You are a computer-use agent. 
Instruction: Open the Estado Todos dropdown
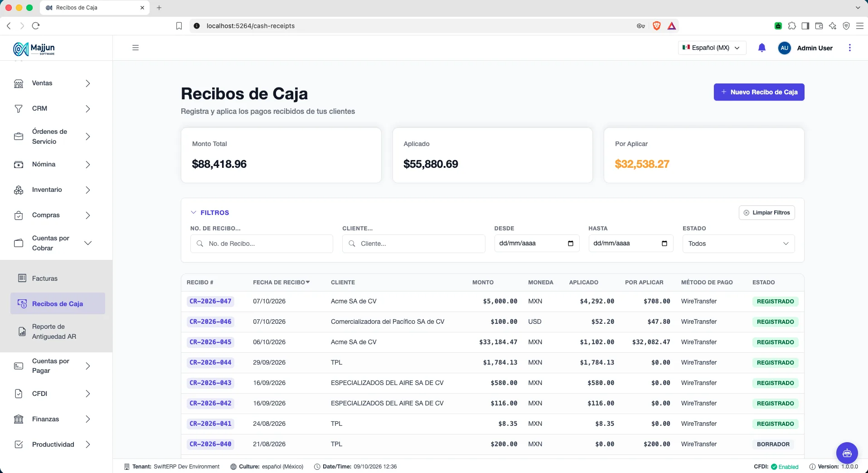point(738,244)
